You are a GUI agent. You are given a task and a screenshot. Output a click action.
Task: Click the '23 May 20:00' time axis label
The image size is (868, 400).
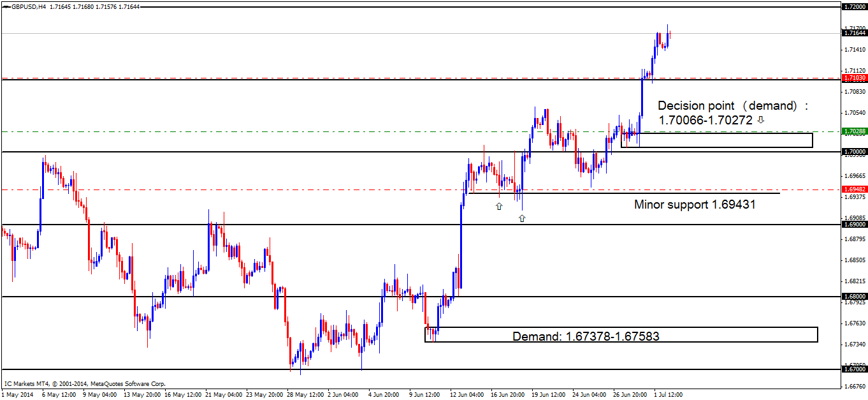(x=265, y=394)
